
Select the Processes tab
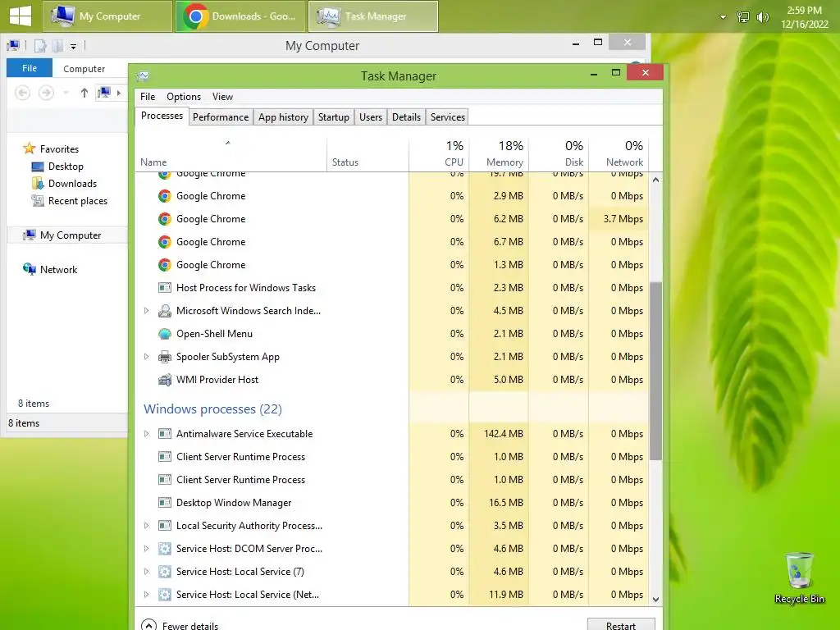click(x=162, y=116)
